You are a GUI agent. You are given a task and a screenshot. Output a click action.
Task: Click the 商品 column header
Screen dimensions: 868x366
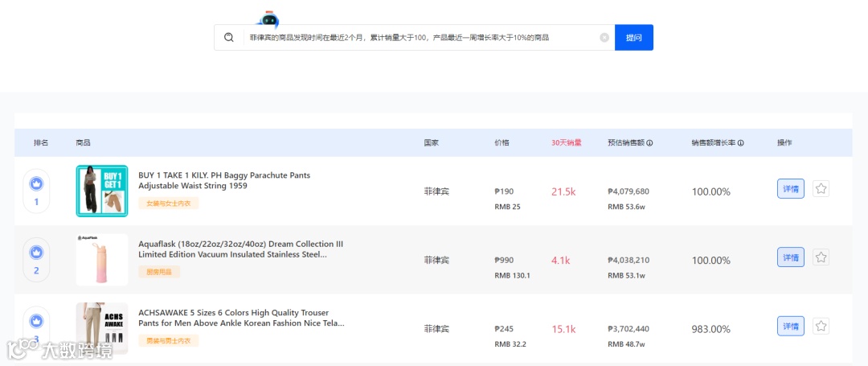(83, 143)
